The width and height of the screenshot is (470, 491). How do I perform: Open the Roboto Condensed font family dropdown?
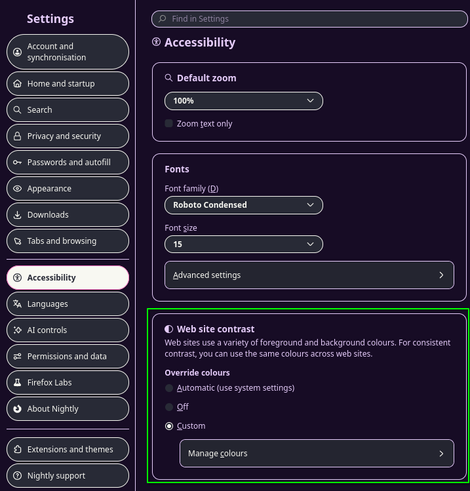click(244, 205)
